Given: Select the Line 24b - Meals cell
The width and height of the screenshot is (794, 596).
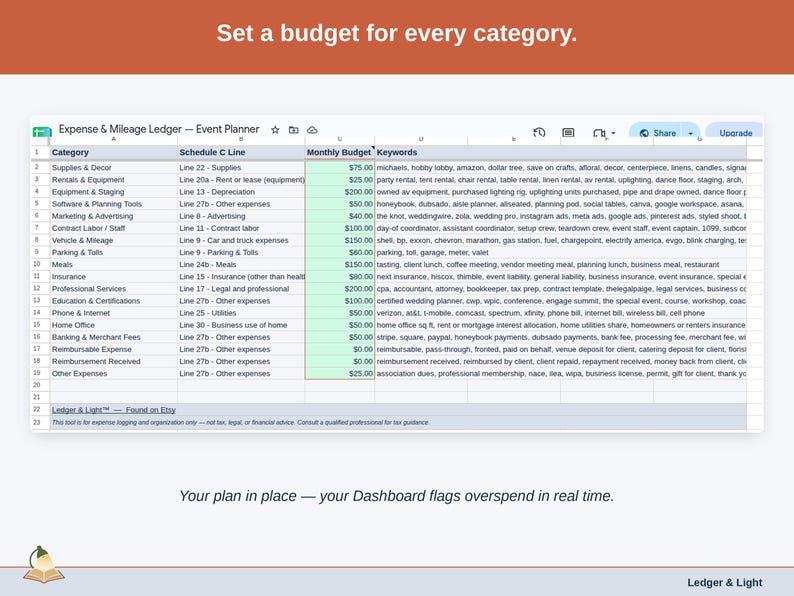Looking at the screenshot, I should click(241, 264).
